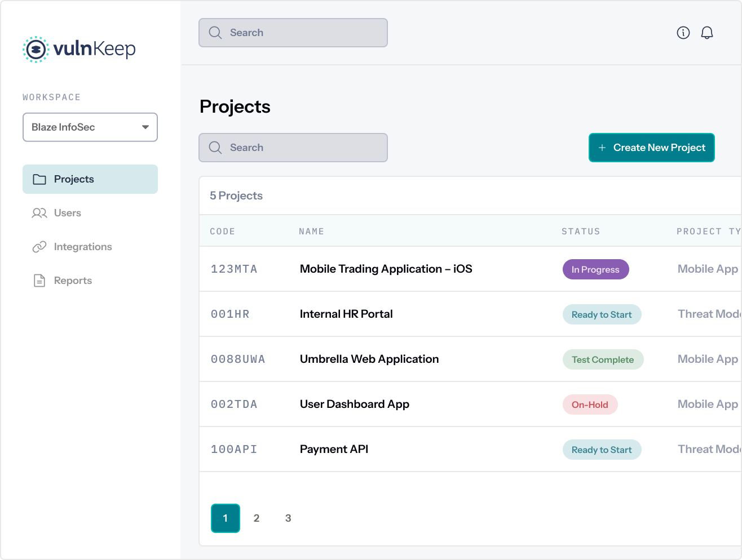Open the User Dashboard App project

355,405
